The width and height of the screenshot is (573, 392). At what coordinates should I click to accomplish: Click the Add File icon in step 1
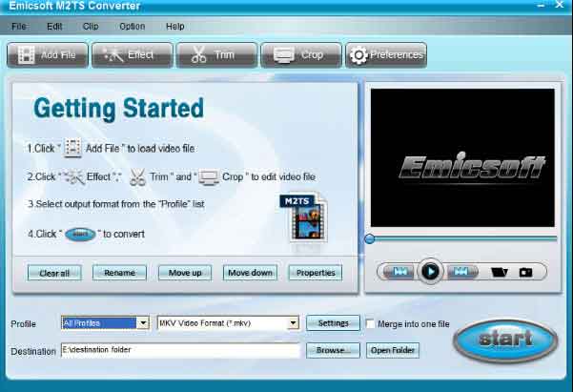tap(72, 148)
